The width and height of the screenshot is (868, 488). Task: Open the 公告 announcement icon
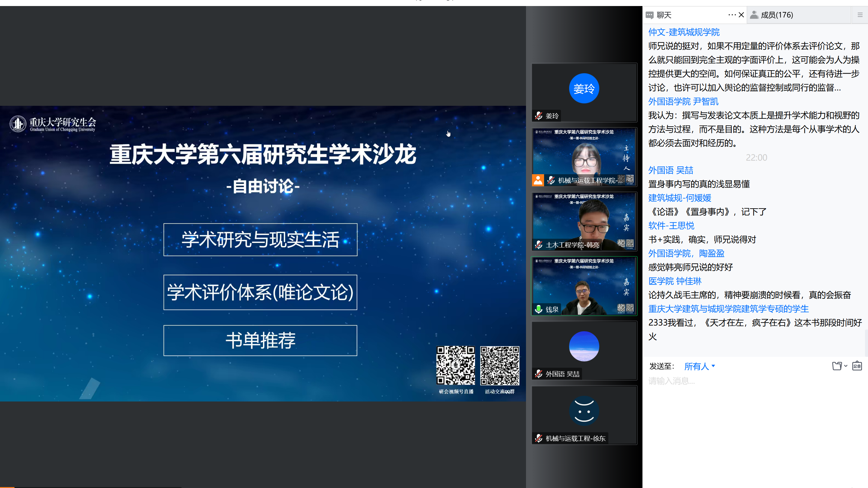pos(857,366)
